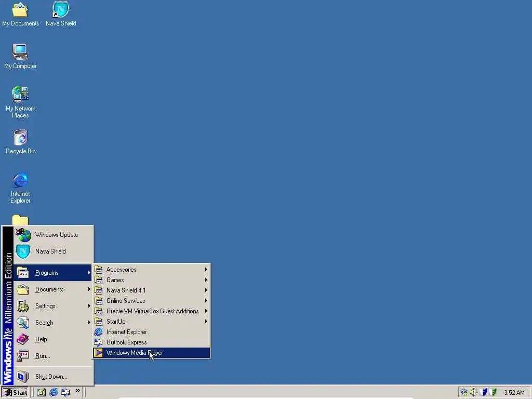
Task: Launch Internet Explorer from Programs menu
Action: [x=151, y=332]
